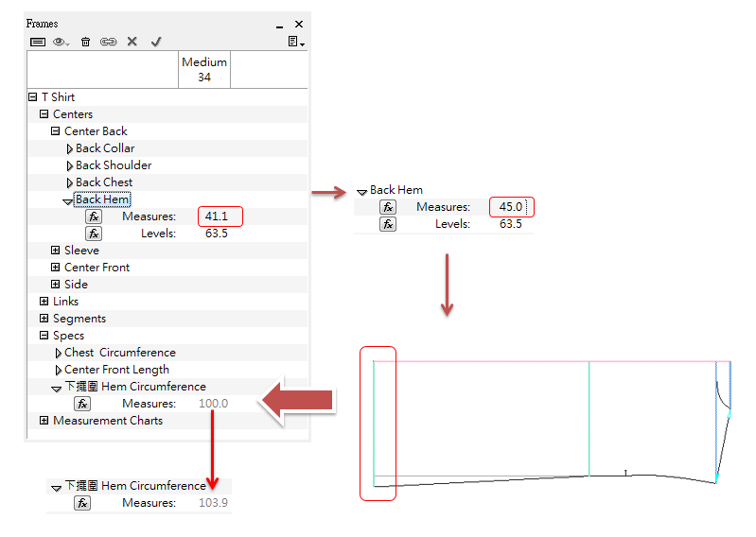Click the checkmark apply icon in Frames toolbar
Screen dimensions: 756x537
tap(156, 42)
